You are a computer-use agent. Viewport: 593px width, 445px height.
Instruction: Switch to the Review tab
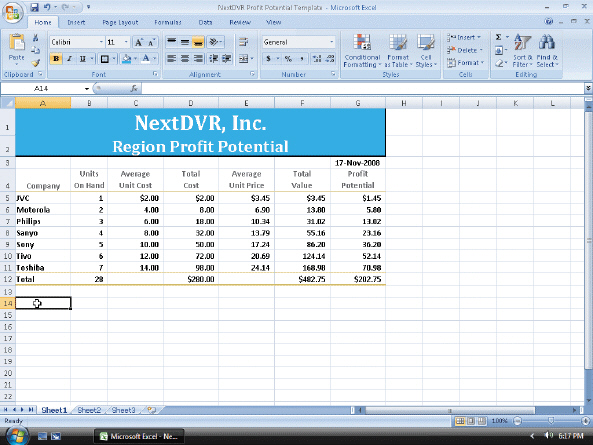click(240, 22)
